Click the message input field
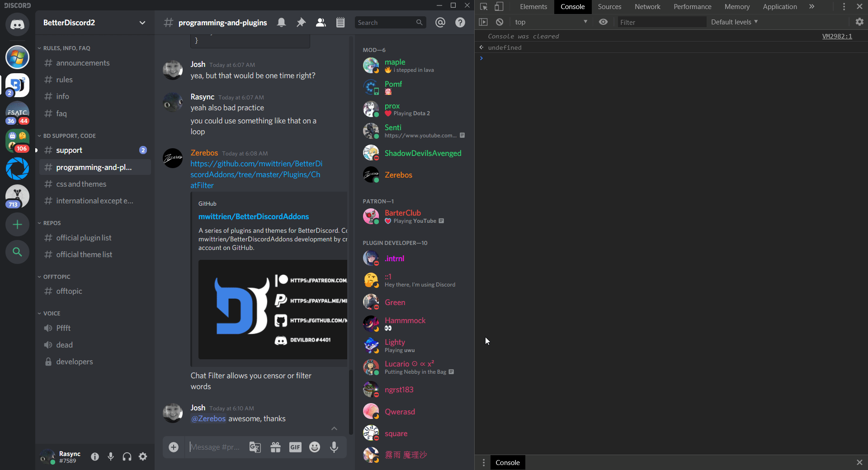 (216, 447)
